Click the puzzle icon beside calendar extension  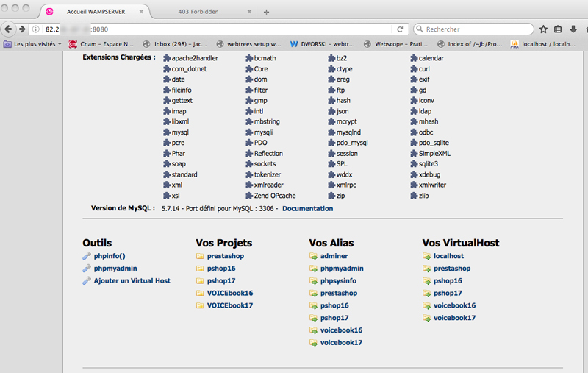414,58
